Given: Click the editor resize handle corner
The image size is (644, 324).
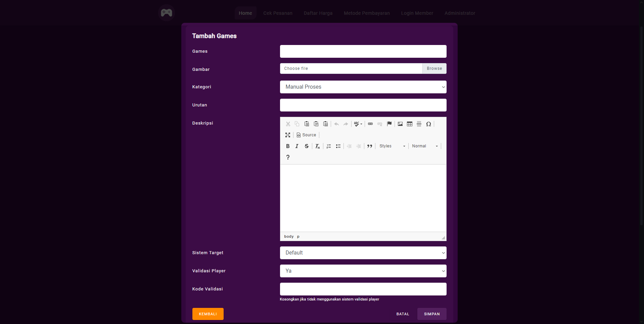Looking at the screenshot, I should (443, 238).
